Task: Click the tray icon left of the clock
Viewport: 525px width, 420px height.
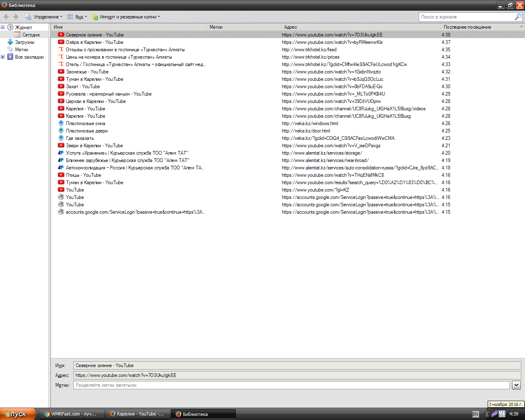Action: (x=502, y=414)
